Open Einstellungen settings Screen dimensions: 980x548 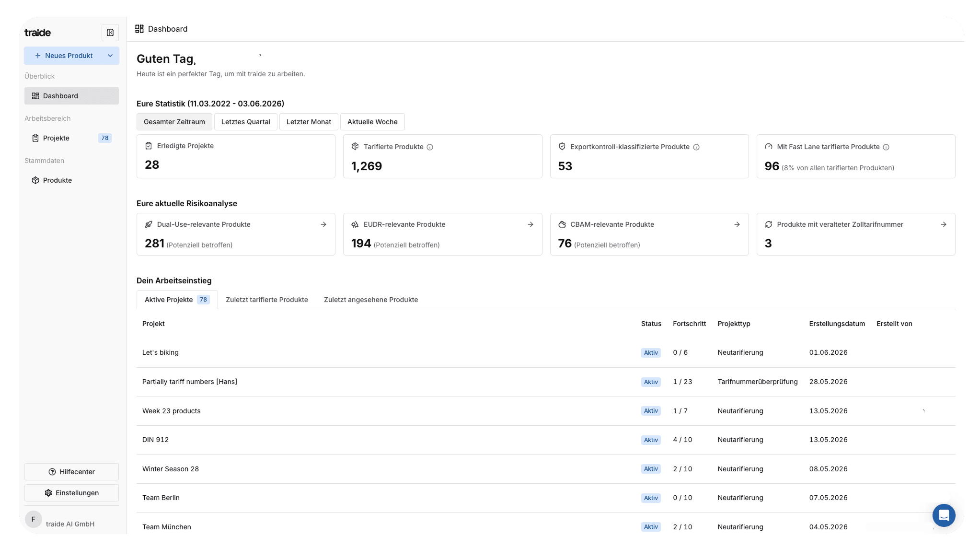(x=71, y=493)
